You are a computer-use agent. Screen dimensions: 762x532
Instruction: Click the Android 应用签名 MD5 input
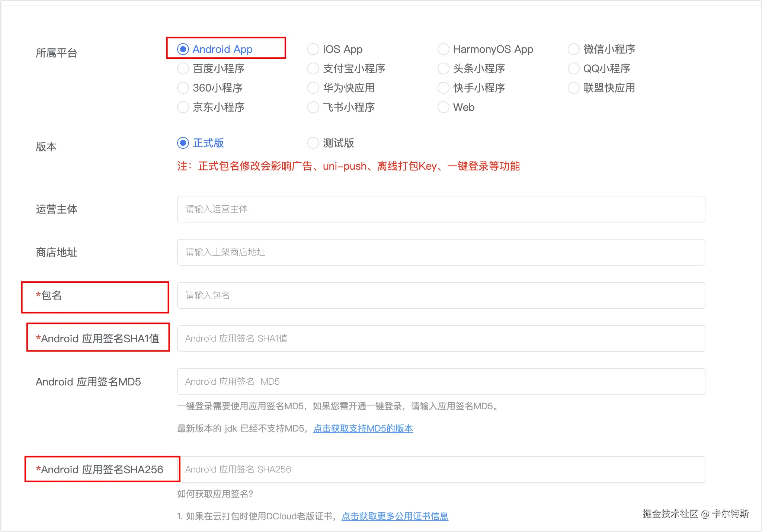[x=441, y=382]
